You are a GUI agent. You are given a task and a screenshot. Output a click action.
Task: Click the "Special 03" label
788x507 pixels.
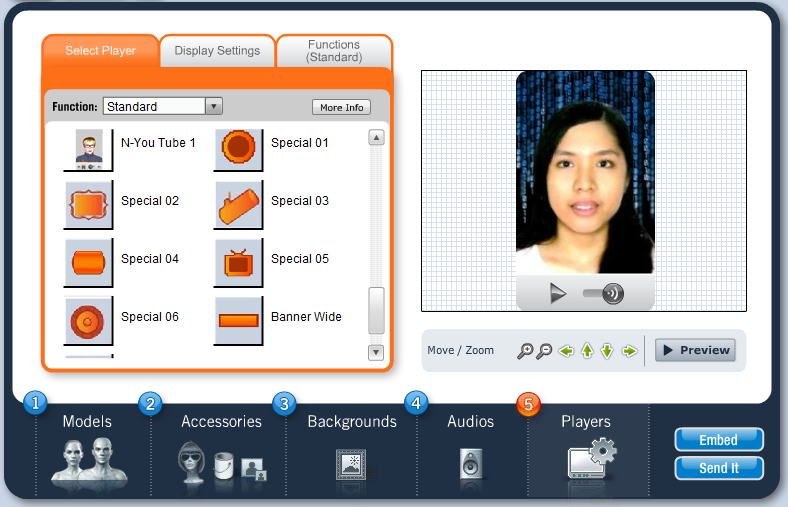coord(300,200)
